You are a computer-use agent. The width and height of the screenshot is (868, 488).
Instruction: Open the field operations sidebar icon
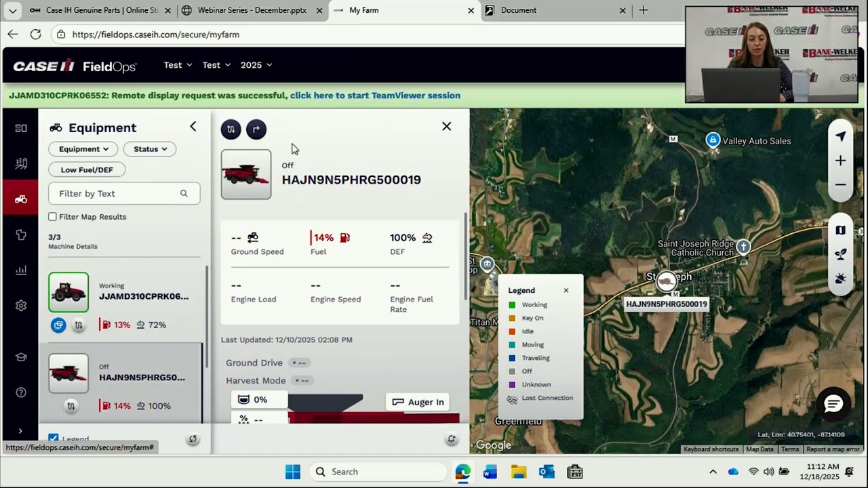coord(21,163)
